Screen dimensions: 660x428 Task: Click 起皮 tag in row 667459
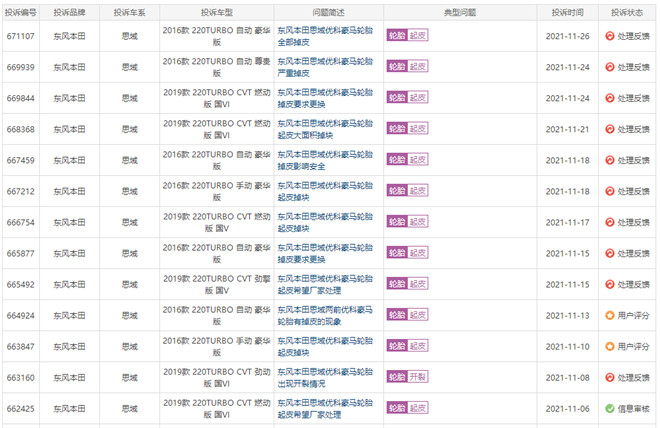point(418,160)
